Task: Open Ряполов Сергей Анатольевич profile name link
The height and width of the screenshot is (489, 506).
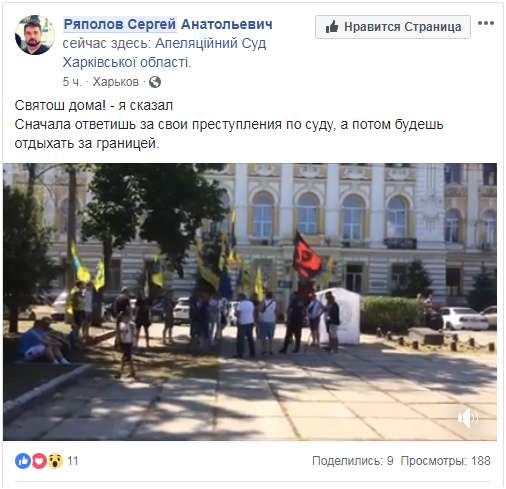Action: [x=168, y=24]
